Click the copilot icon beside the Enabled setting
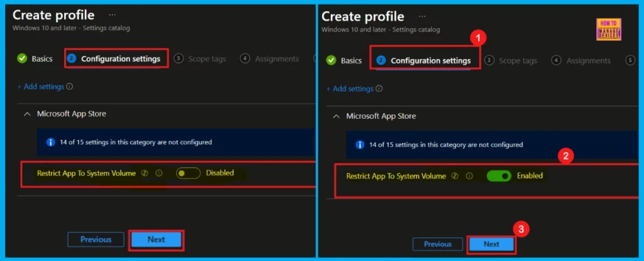This screenshot has width=644, height=261. click(455, 176)
